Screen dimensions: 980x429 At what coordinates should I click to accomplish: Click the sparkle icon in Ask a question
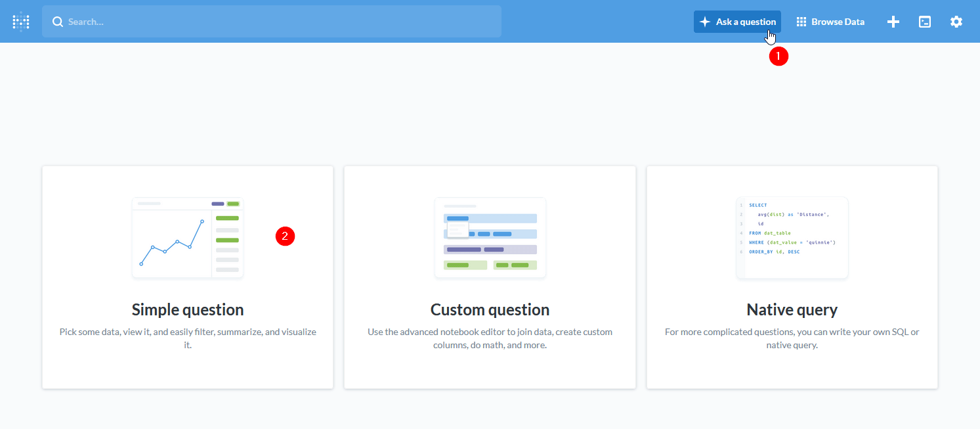[705, 22]
